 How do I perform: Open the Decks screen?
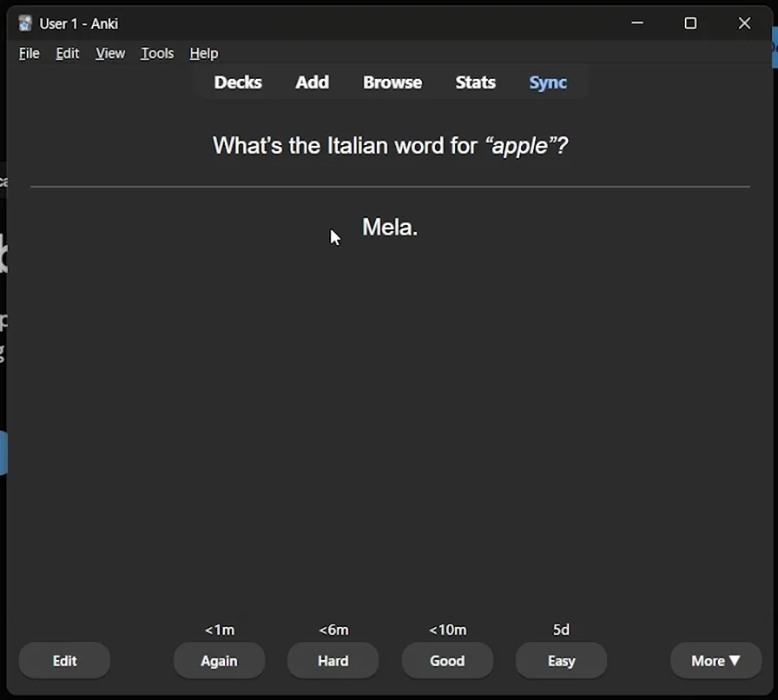pyautogui.click(x=238, y=82)
